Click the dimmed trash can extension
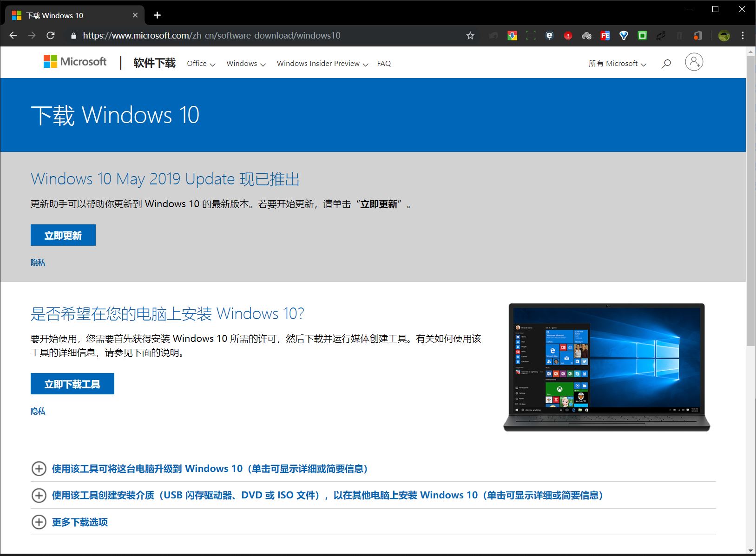The height and width of the screenshot is (556, 756). point(679,36)
